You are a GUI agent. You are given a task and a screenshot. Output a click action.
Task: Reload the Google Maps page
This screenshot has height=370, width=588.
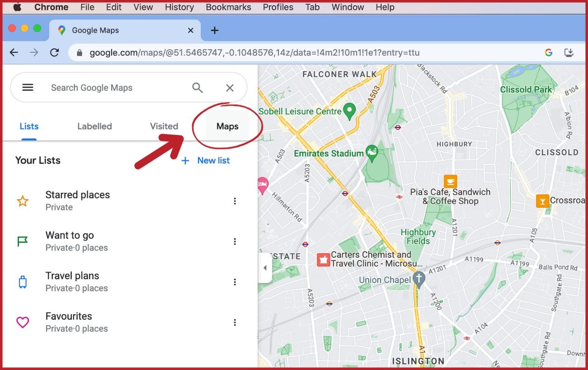click(54, 53)
